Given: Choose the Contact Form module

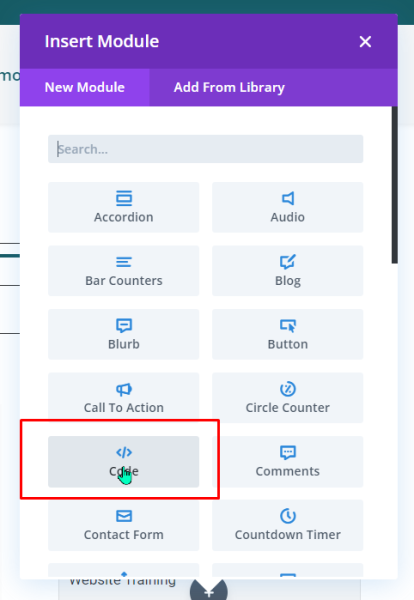Looking at the screenshot, I should pyautogui.click(x=124, y=525).
